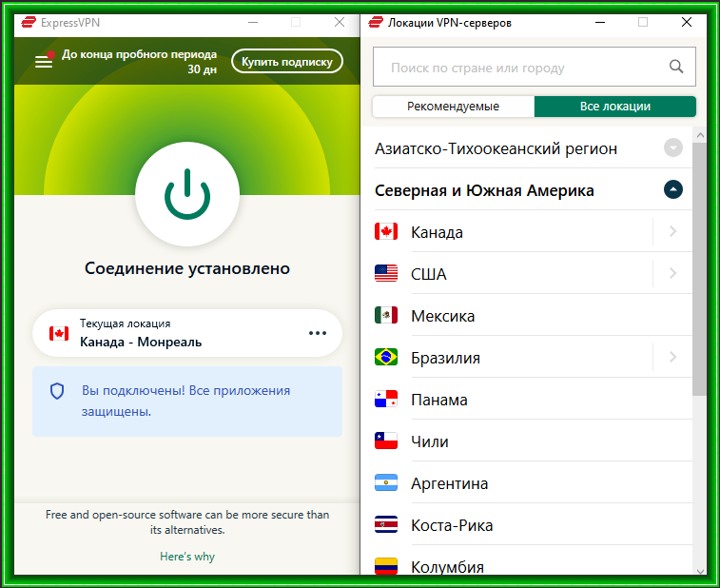Viewport: 720px width, 588px height.
Task: Open the Here's why link
Action: (187, 557)
